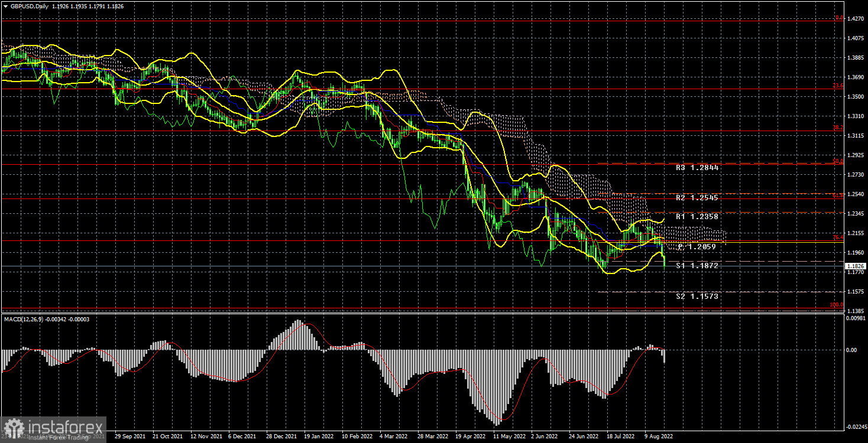Click the 23.6 Fibonacci level label
Viewport: 868px width, 443px height.
[838, 86]
